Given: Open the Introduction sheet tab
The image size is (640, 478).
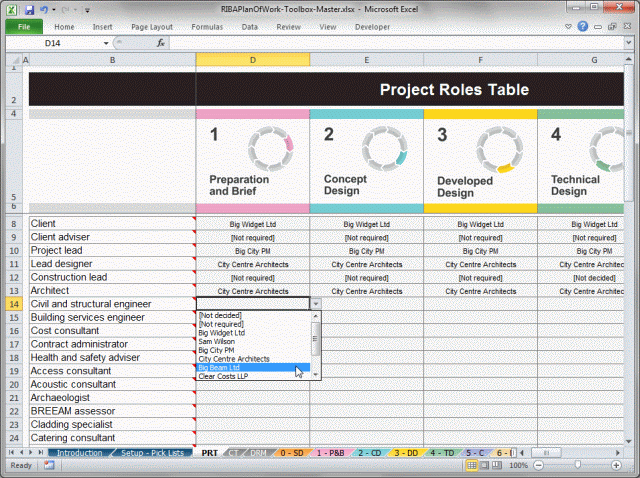Looking at the screenshot, I should [80, 453].
